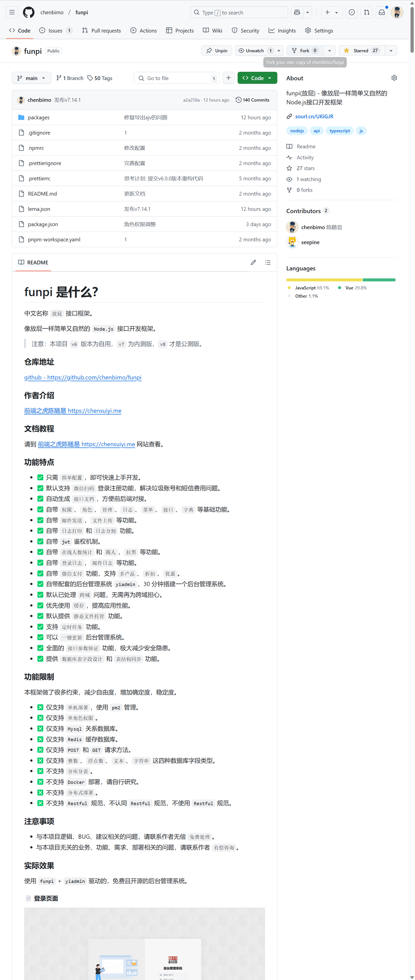Switch to the Wiki tab
The width and height of the screenshot is (415, 980).
(212, 31)
